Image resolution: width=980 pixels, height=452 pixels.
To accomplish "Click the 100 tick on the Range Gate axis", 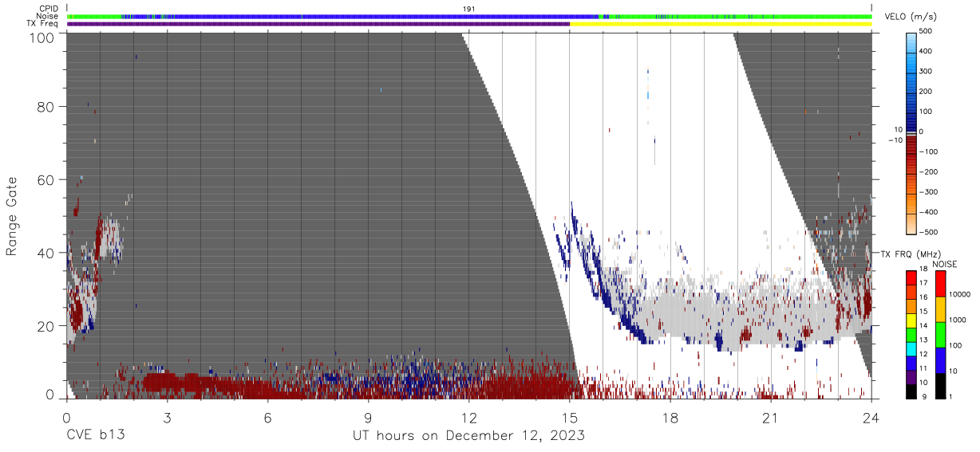I will click(x=42, y=37).
